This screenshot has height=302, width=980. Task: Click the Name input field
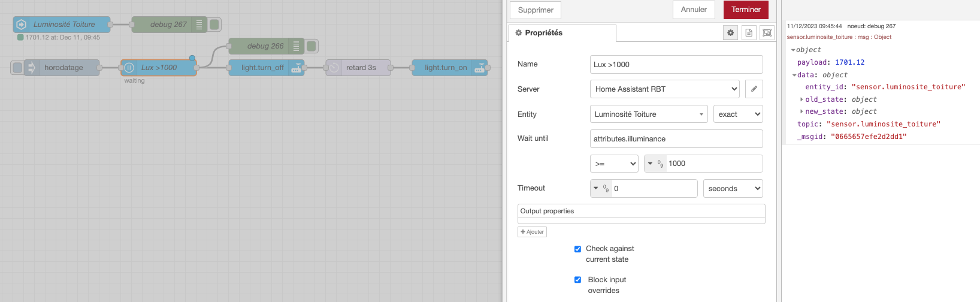[x=676, y=65]
